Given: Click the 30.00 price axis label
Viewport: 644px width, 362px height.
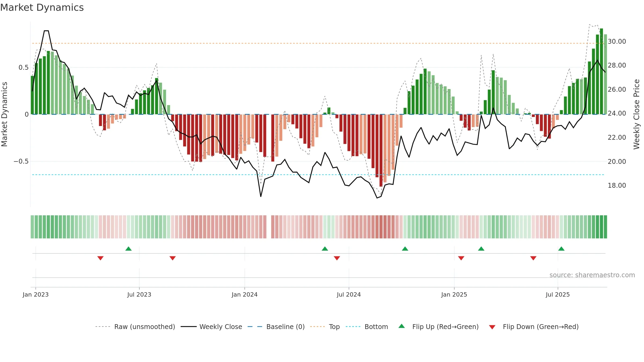Looking at the screenshot, I should click(617, 41).
